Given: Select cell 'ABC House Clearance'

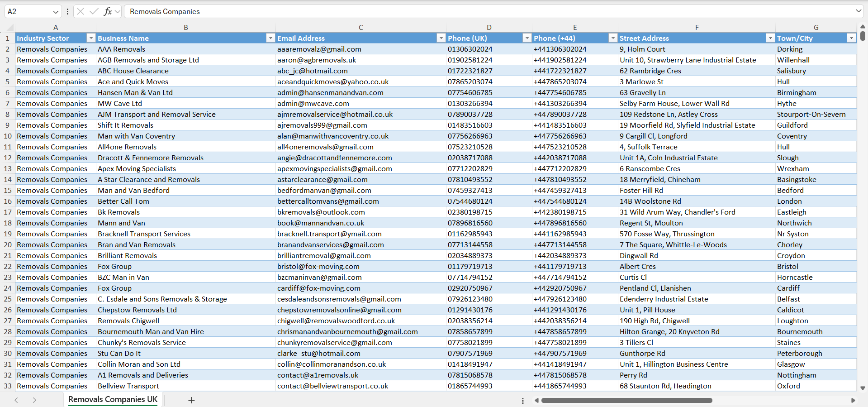Looking at the screenshot, I should pyautogui.click(x=186, y=71).
